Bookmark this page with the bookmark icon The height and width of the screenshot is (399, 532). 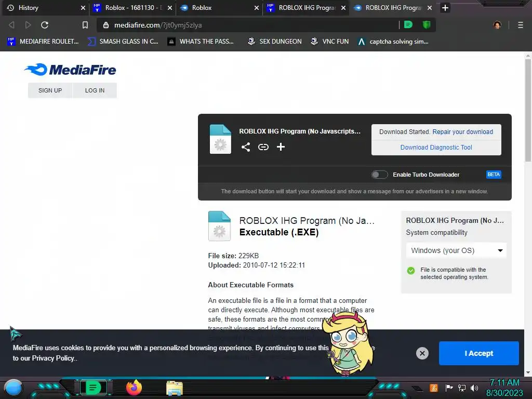[x=85, y=25]
